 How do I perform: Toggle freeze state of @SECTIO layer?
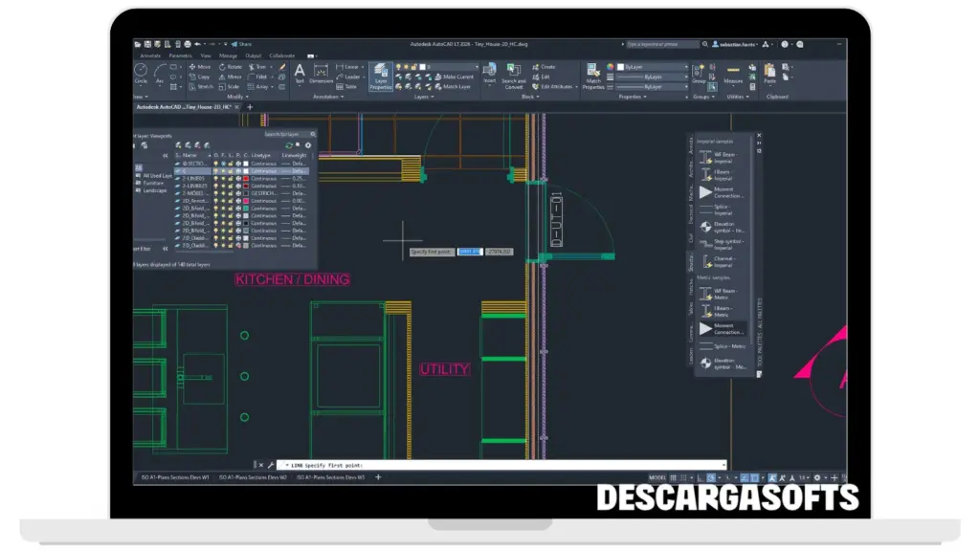(224, 164)
